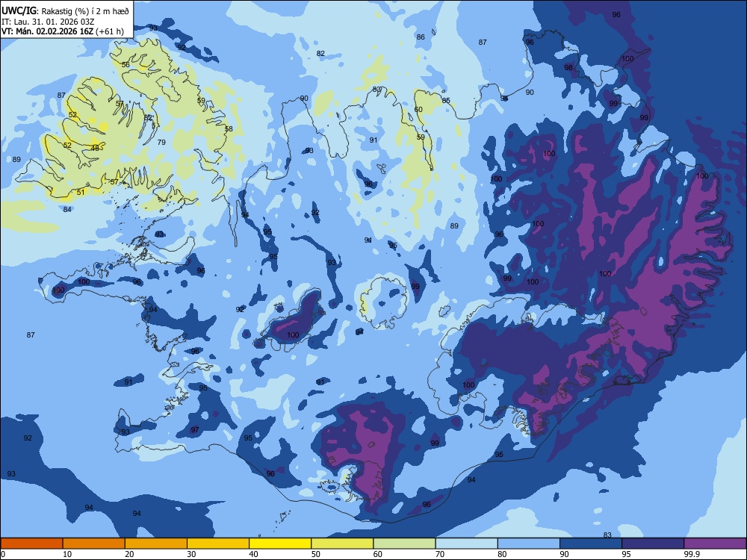747x560 pixels.
Task: Click the pale blue 70–80 legend swatch
Action: [466, 544]
